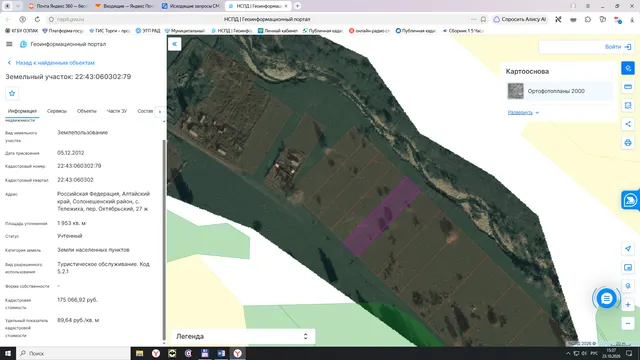This screenshot has width=640, height=360.
Task: Open the Windows notification center
Action: [629, 353]
